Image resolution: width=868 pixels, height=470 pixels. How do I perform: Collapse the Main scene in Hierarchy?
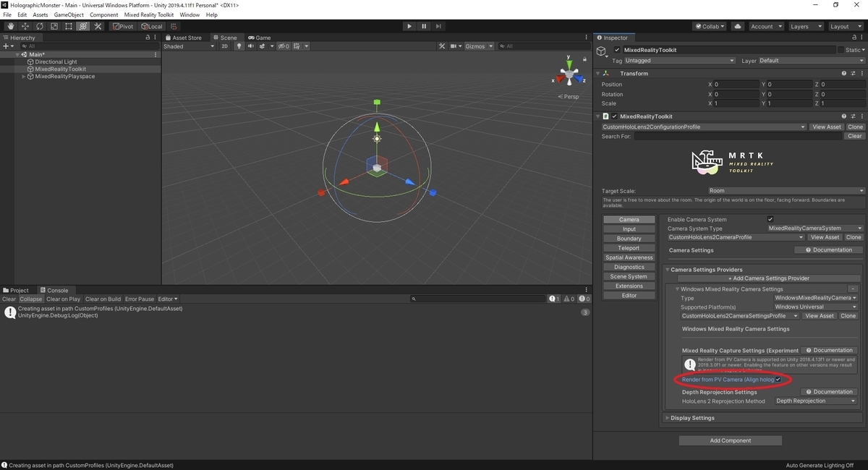(x=17, y=55)
